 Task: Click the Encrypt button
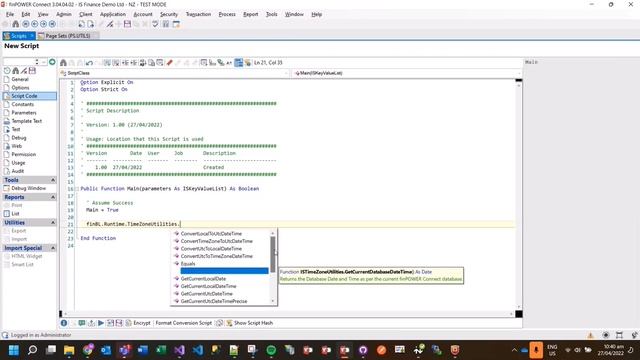[138, 323]
